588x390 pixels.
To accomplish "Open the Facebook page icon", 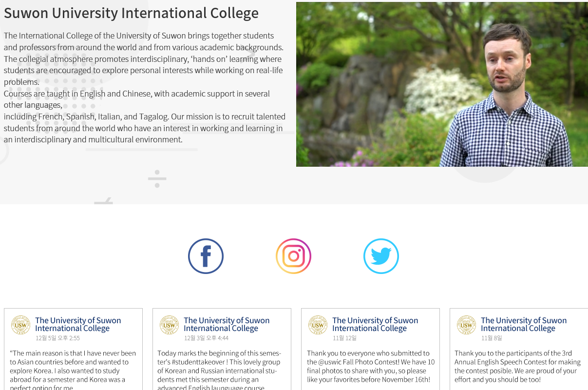I will click(x=206, y=256).
